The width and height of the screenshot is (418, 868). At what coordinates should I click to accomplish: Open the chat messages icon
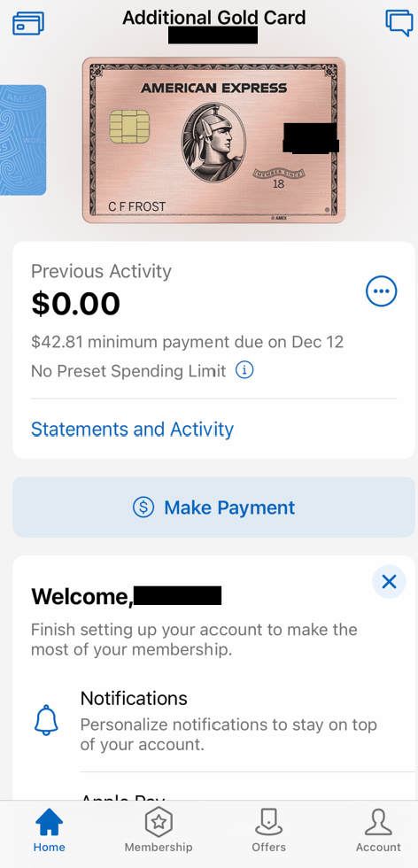coord(399,23)
